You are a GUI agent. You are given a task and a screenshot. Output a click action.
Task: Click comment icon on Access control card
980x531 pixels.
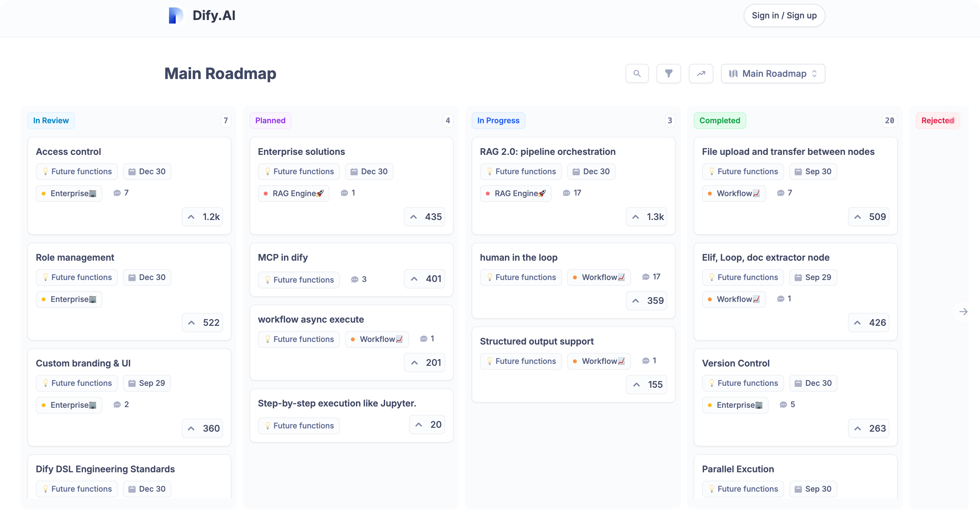click(x=117, y=193)
